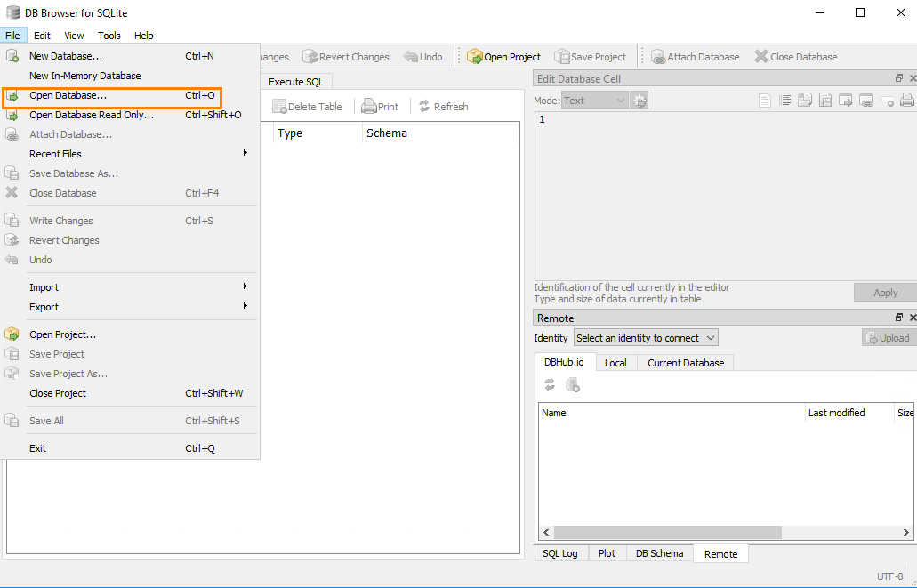The height and width of the screenshot is (588, 917).
Task: Switch to the Current Database tab
Action: coord(686,363)
